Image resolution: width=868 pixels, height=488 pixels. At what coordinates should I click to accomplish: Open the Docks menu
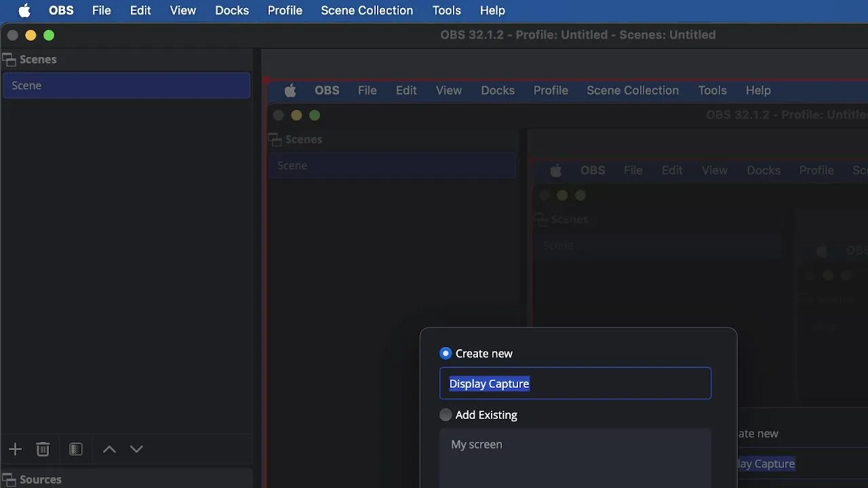(232, 10)
